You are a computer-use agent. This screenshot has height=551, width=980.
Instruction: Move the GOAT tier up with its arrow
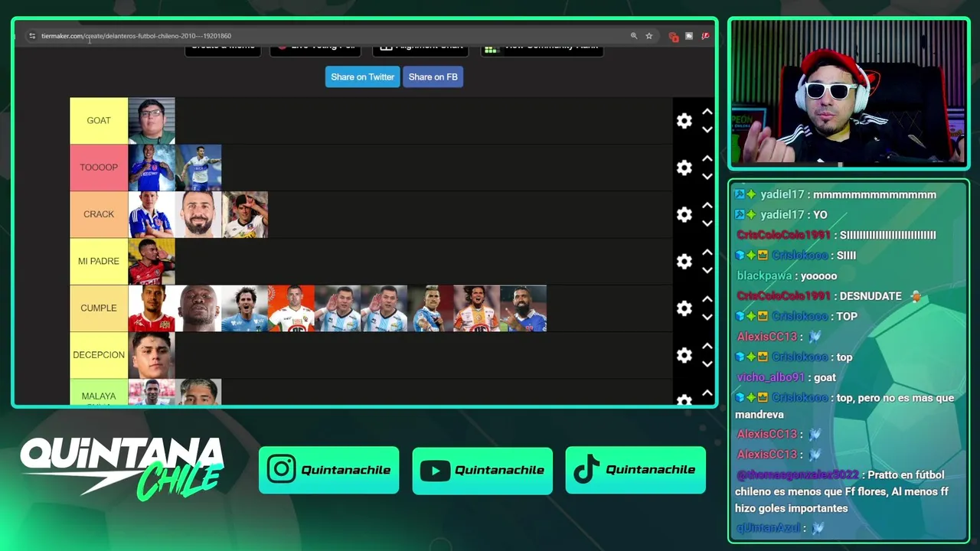(x=707, y=112)
